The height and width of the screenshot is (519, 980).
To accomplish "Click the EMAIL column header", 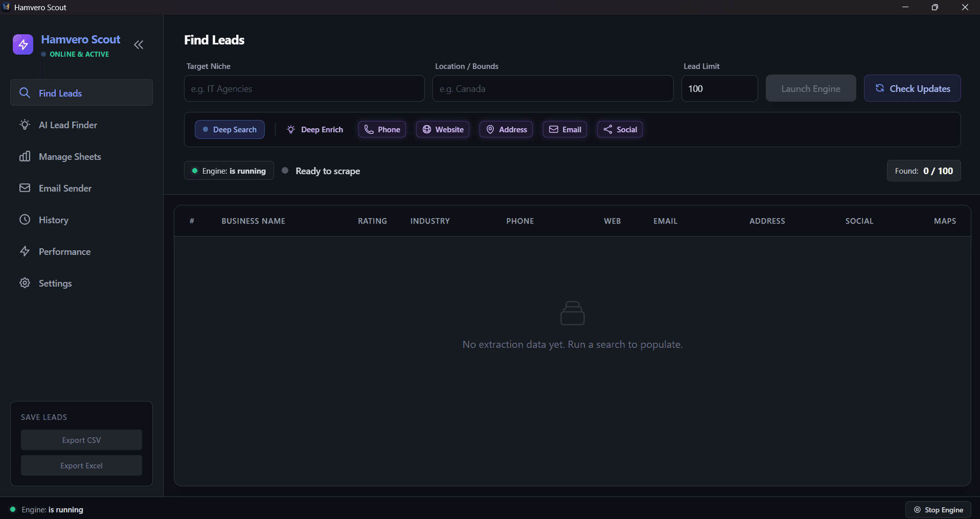I will click(x=665, y=221).
